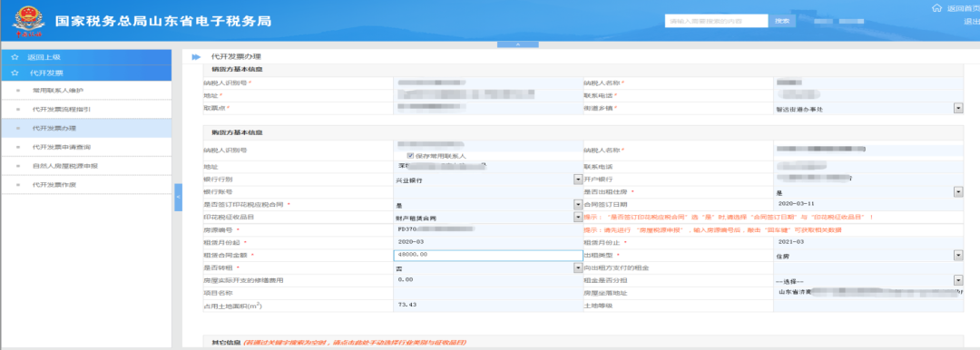Click the 租赁月份止 field showing 2021-03

[867, 242]
